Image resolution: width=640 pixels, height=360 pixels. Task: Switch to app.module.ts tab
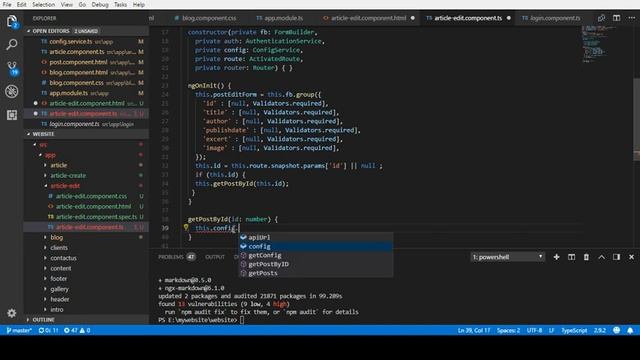pyautogui.click(x=280, y=18)
